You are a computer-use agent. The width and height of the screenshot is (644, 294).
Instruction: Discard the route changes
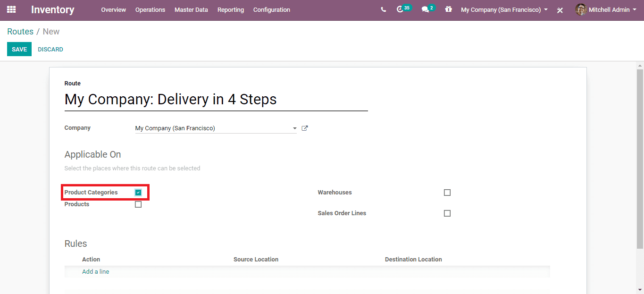coord(50,49)
